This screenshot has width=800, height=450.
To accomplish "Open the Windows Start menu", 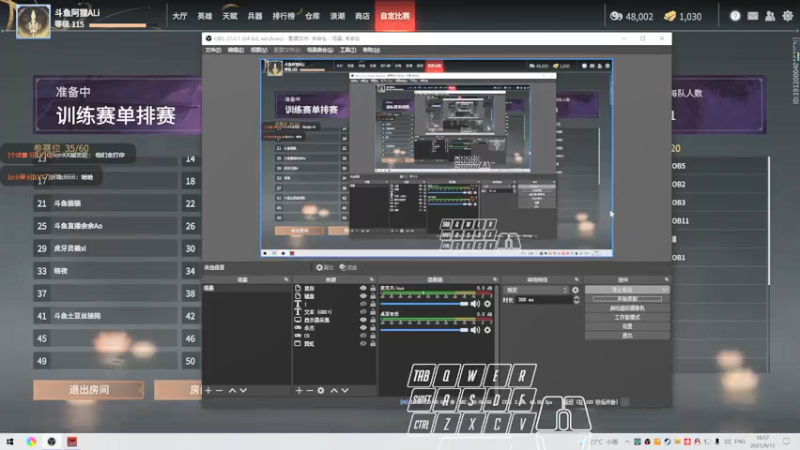I will [x=10, y=441].
